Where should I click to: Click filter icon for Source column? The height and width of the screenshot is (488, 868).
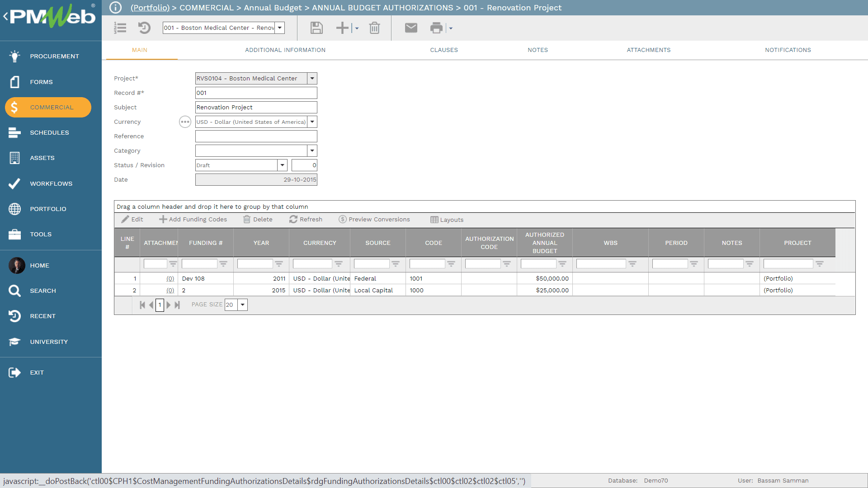(x=396, y=263)
